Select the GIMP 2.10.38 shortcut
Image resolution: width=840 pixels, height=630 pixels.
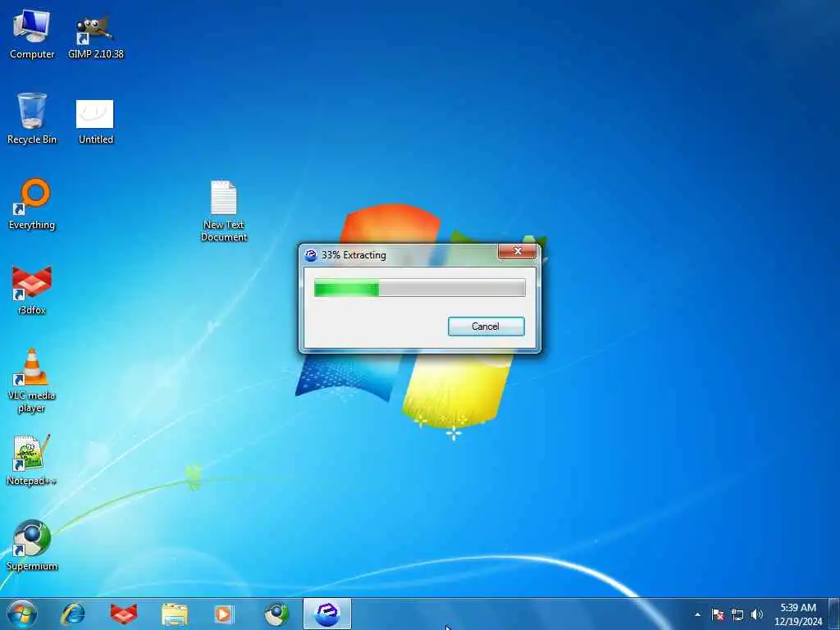point(95,36)
